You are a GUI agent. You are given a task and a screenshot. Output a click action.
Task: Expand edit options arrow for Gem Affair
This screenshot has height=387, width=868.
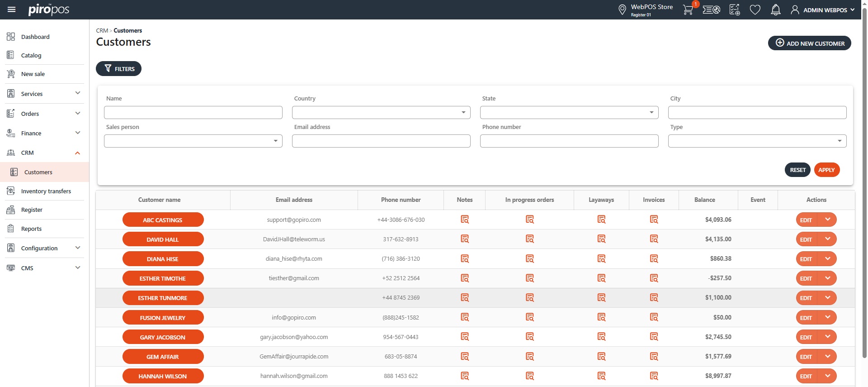click(827, 357)
